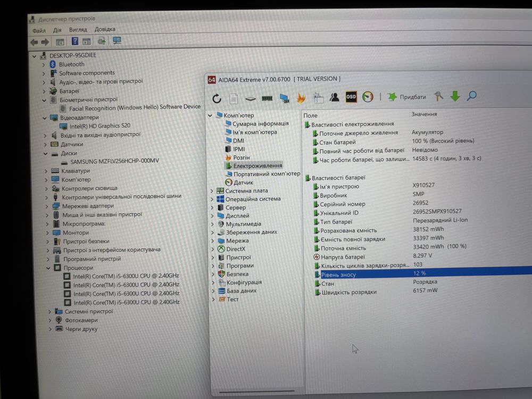Select База даних in AIDA64 tree
The height and width of the screenshot is (399, 532).
(x=242, y=291)
